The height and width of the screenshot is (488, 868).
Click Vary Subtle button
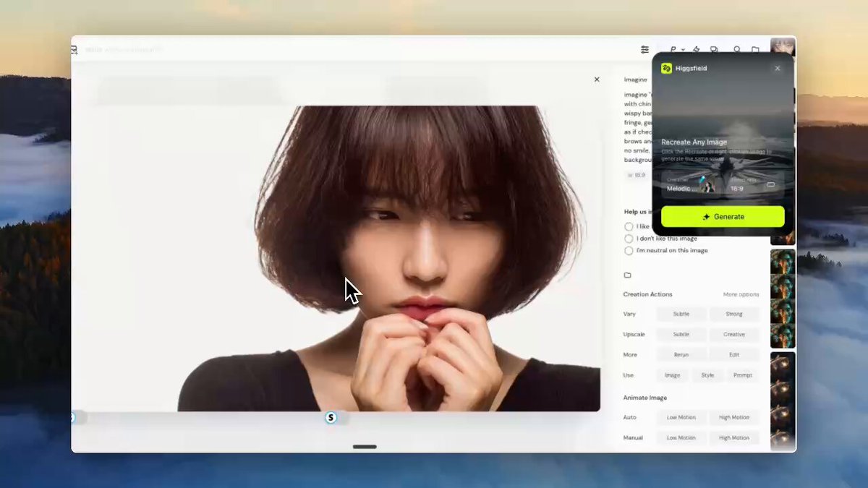point(681,314)
